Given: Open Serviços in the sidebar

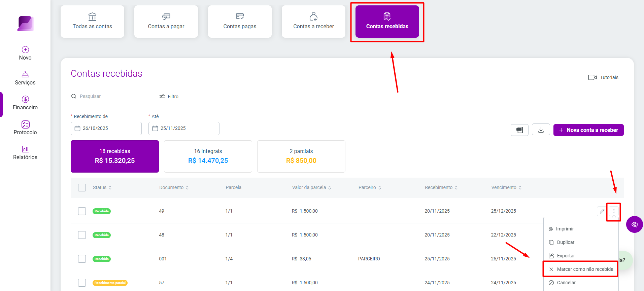Looking at the screenshot, I should (x=25, y=78).
